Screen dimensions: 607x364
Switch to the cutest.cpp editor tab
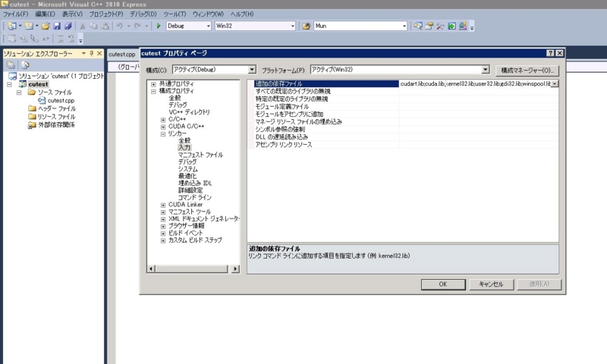pos(122,54)
